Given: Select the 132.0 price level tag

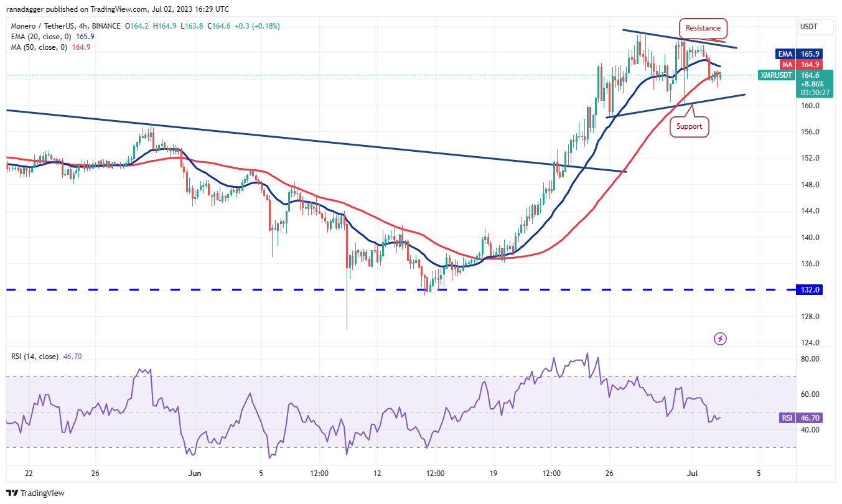Looking at the screenshot, I should [809, 290].
